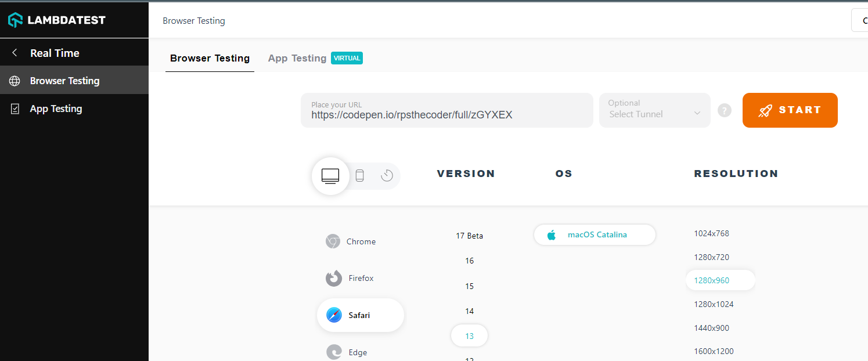
Task: Click the VERSION column header
Action: 466,174
